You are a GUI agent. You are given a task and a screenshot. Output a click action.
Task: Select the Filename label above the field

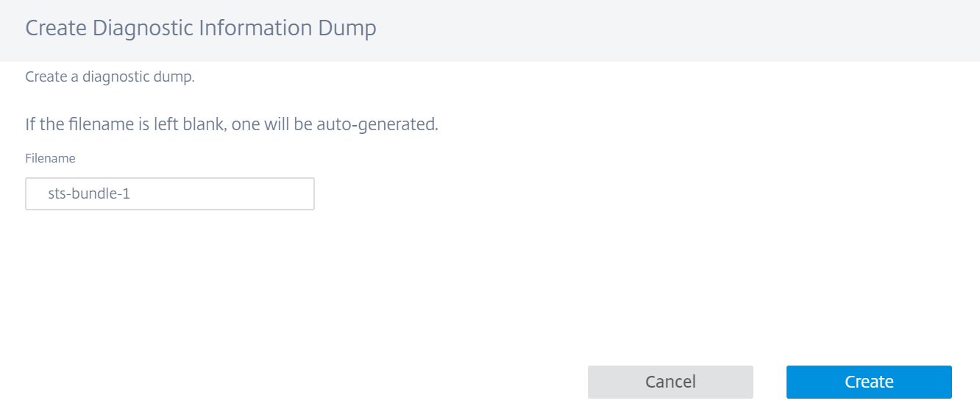click(x=50, y=158)
